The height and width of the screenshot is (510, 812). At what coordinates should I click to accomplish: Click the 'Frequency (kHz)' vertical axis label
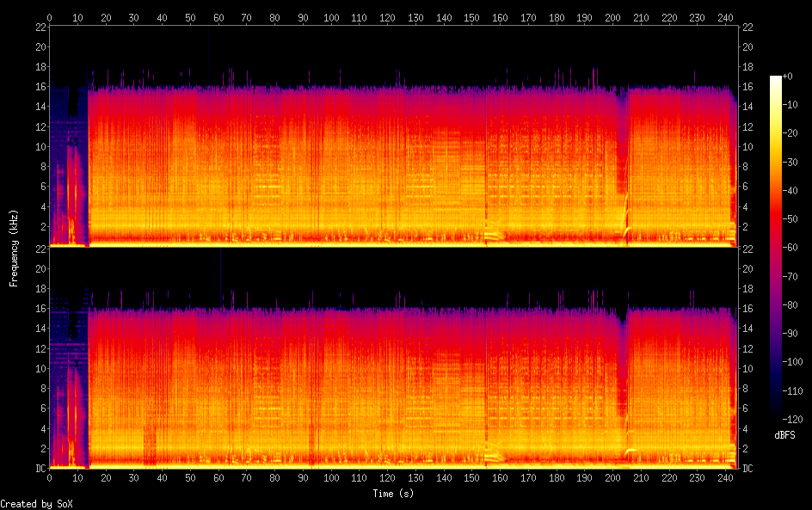(x=14, y=248)
